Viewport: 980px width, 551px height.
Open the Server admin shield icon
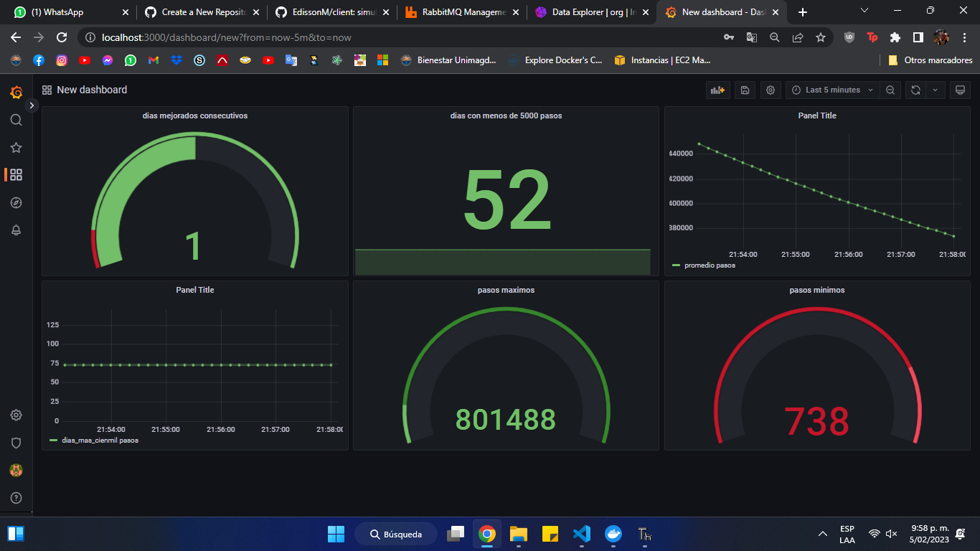[16, 443]
